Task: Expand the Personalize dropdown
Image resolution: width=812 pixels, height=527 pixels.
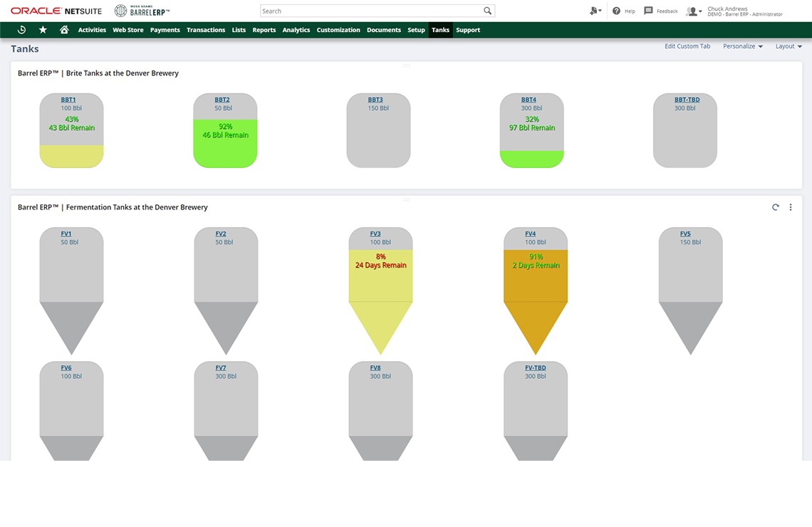Action: pos(742,46)
